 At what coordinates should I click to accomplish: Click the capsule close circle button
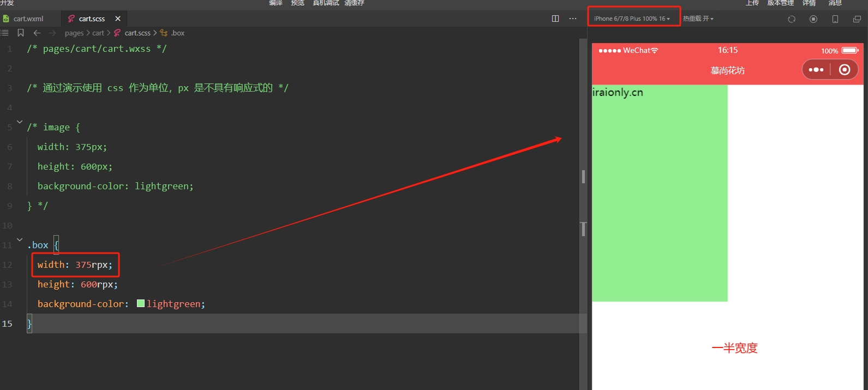coord(845,70)
